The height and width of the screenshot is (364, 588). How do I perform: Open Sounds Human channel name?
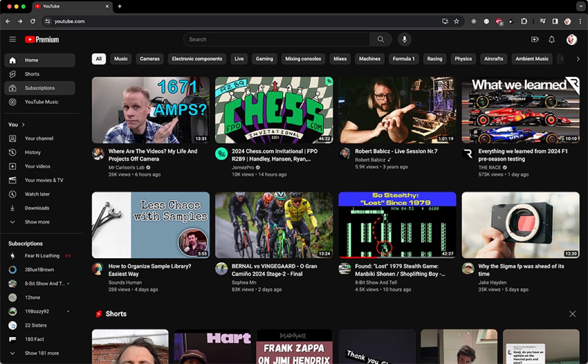click(x=125, y=282)
